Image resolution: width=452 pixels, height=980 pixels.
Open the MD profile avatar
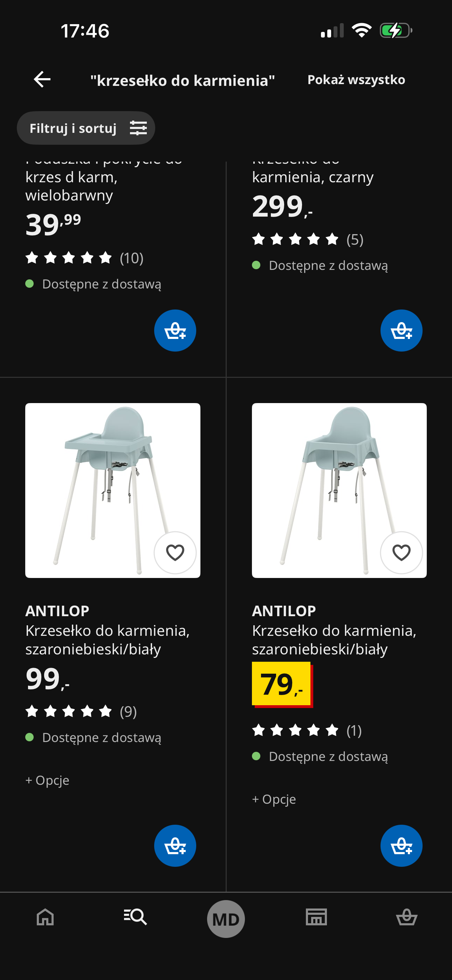coord(226,919)
